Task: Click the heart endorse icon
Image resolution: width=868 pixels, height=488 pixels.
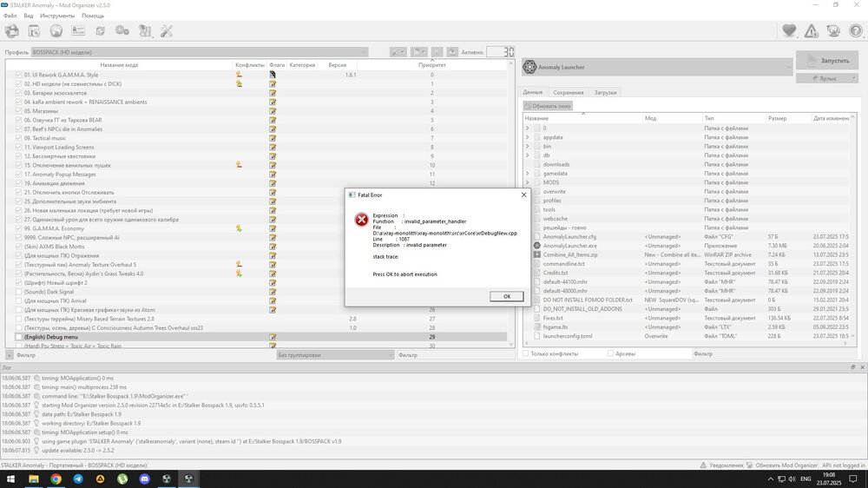Action: 789,31
